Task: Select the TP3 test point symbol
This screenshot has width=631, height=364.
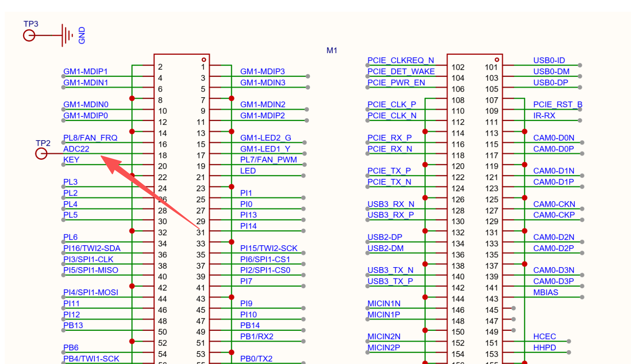Action: [x=29, y=36]
